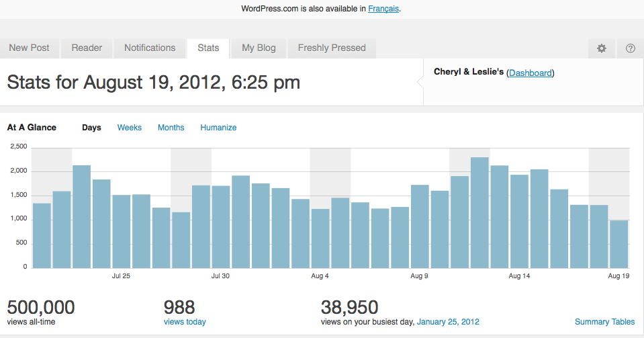Open the Notifications tab
The width and height of the screenshot is (644, 338).
150,48
